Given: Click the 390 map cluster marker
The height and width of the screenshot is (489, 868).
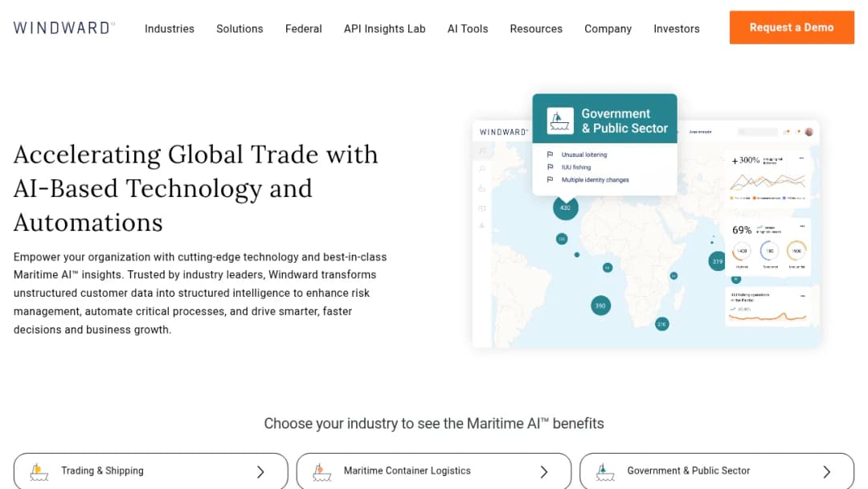Looking at the screenshot, I should [x=600, y=306].
